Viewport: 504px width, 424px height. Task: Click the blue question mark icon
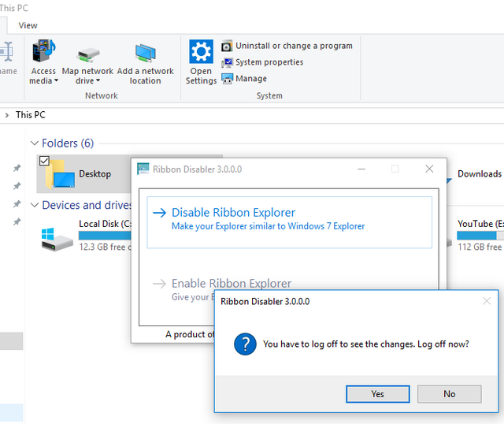[x=245, y=344]
